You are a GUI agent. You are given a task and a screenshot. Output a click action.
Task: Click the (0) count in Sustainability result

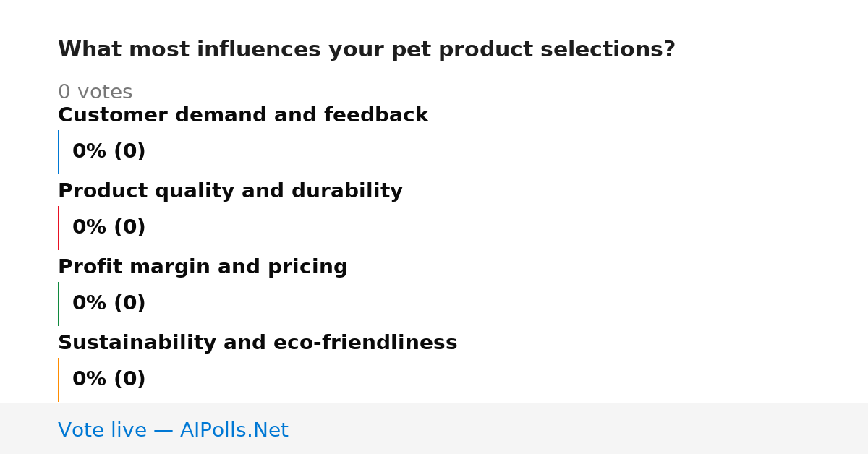point(129,380)
